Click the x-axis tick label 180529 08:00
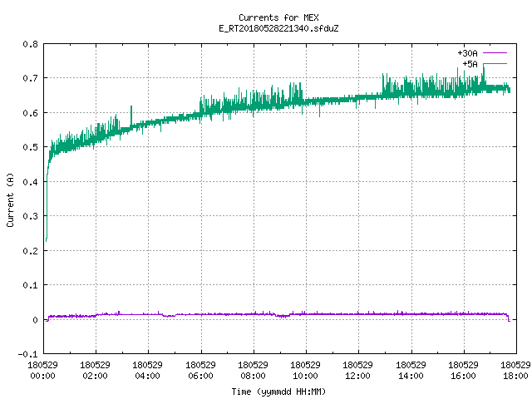The height and width of the screenshot is (399, 532). pos(253,371)
